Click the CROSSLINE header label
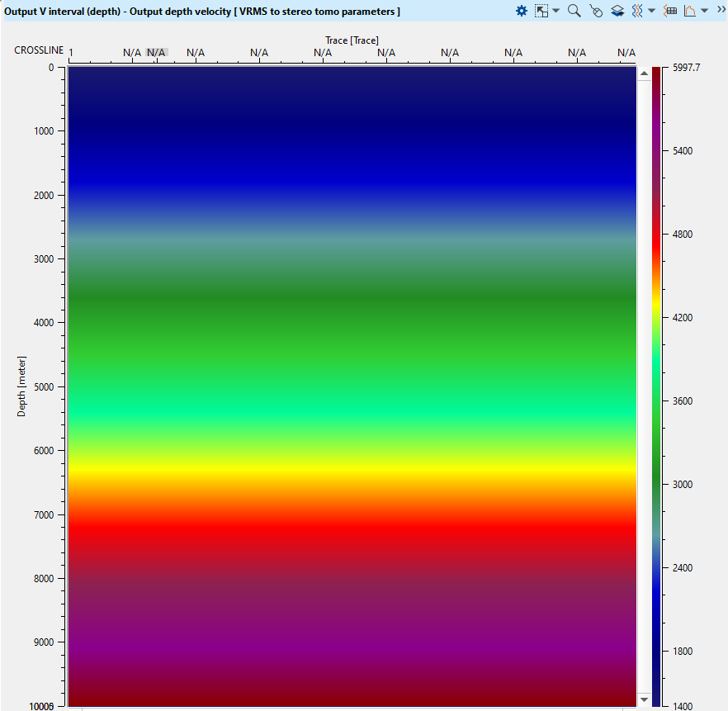Screen dimensions: 728x711 point(39,50)
